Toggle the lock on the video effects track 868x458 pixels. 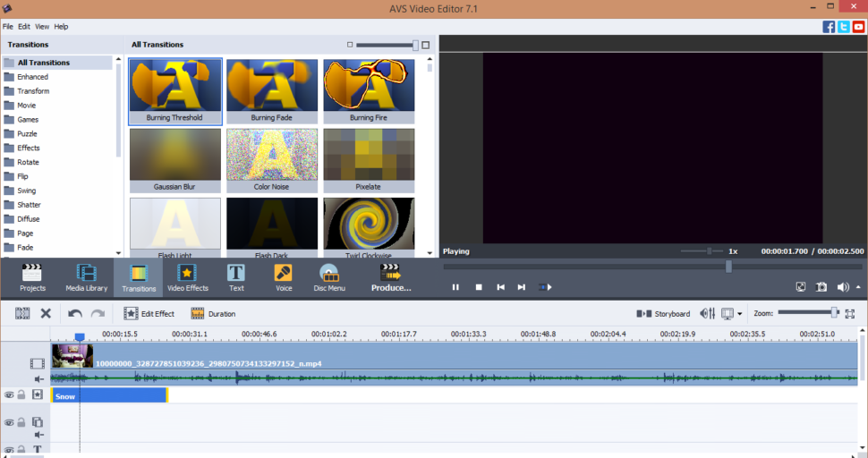click(x=21, y=394)
